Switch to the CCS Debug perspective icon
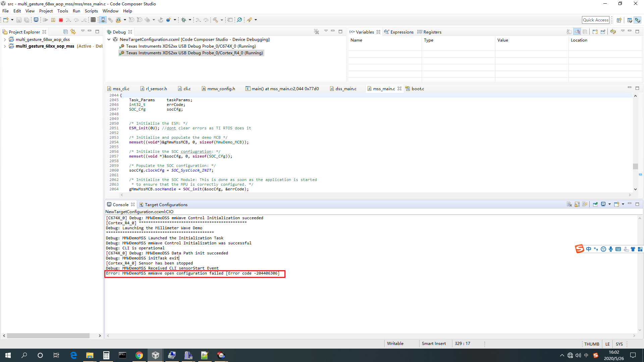This screenshot has width=644, height=362. pyautogui.click(x=638, y=20)
